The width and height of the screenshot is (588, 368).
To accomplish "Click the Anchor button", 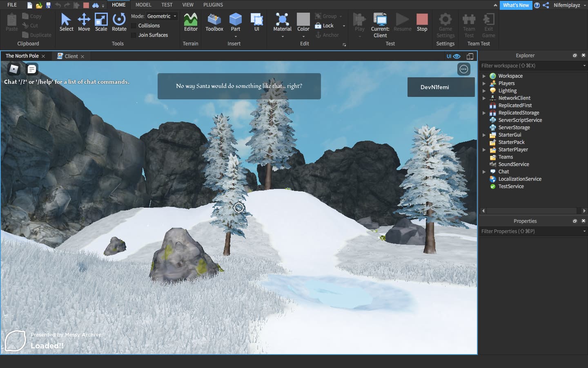I will [327, 35].
